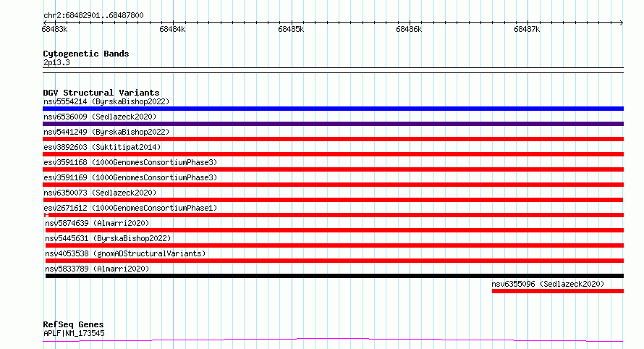Click the Cytogenetic Bands track title
This screenshot has width=644, height=349.
[x=86, y=54]
